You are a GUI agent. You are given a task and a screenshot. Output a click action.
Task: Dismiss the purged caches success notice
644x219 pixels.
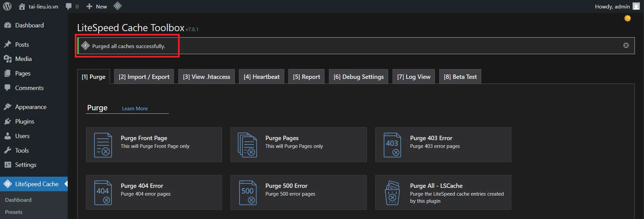click(x=626, y=45)
